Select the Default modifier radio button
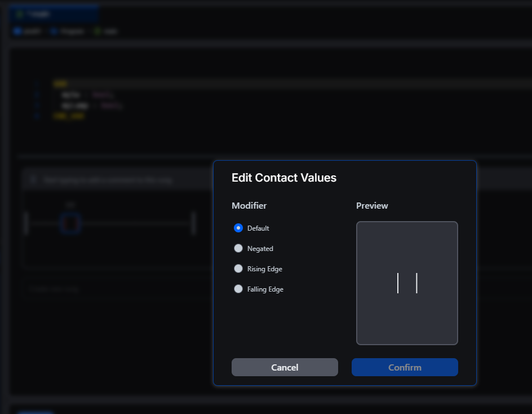532x414 pixels. (x=238, y=228)
